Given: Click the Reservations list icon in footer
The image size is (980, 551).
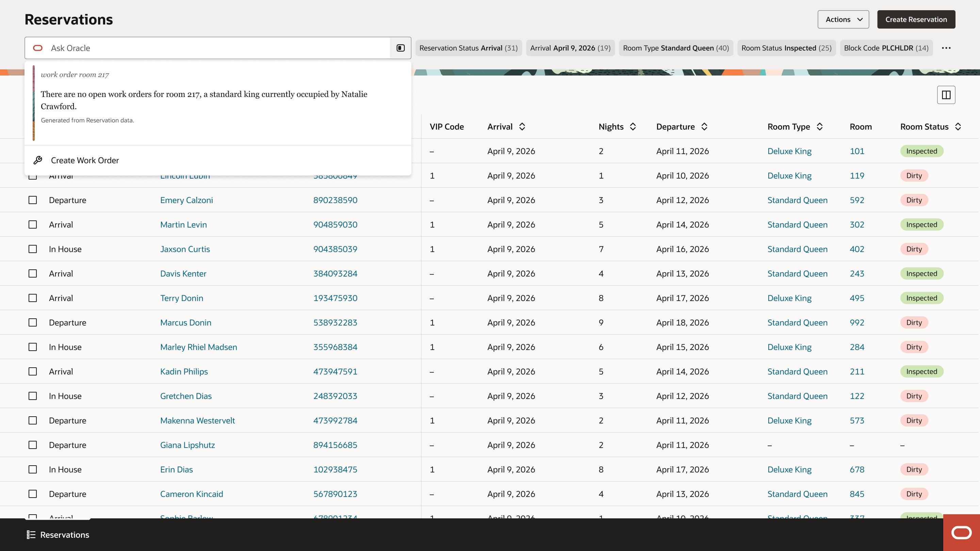Looking at the screenshot, I should coord(31,535).
